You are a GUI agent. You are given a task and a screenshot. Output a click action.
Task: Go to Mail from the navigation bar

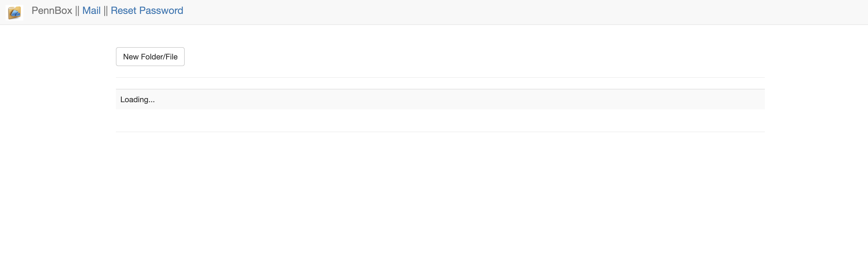point(91,11)
